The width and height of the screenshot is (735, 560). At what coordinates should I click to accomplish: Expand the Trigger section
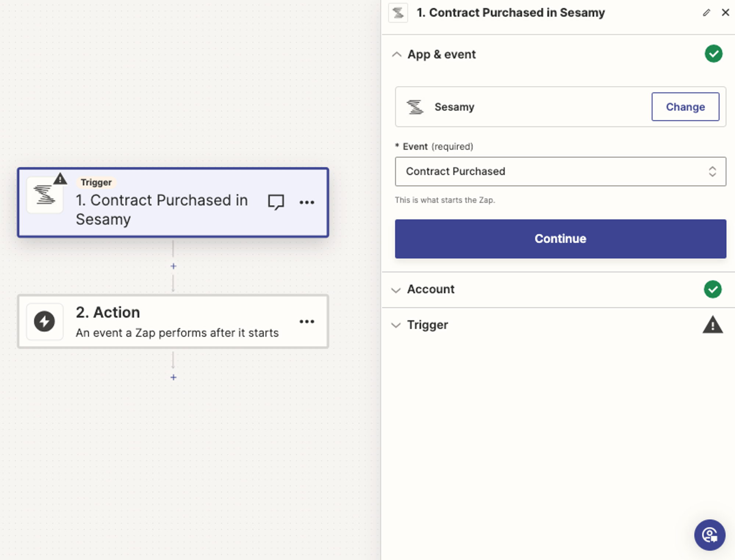pos(428,325)
